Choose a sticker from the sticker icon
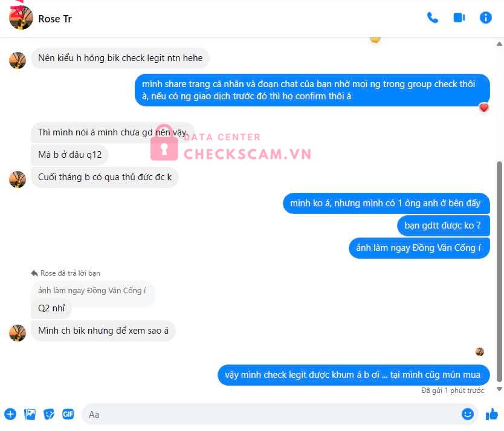Viewport: 504px width, 431px height. [49, 414]
